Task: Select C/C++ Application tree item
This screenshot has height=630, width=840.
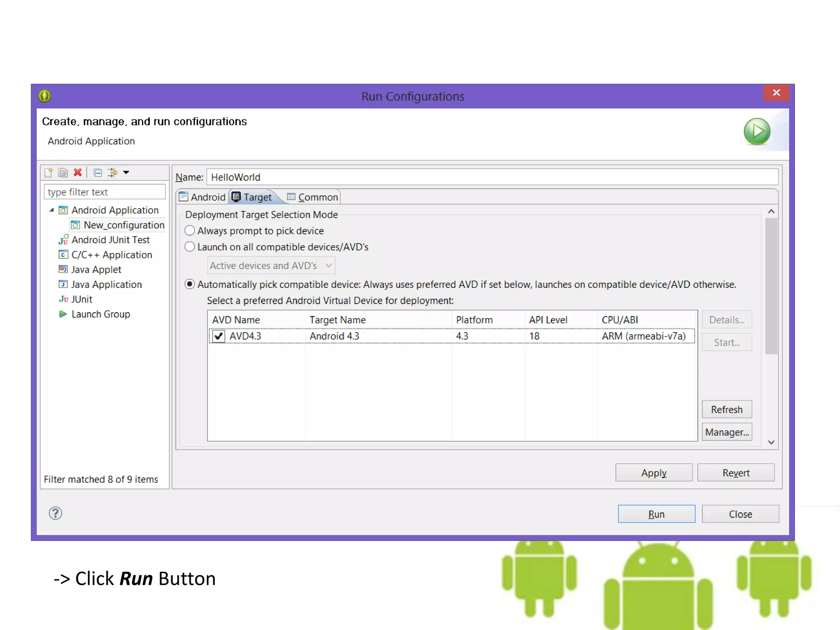Action: coord(112,255)
